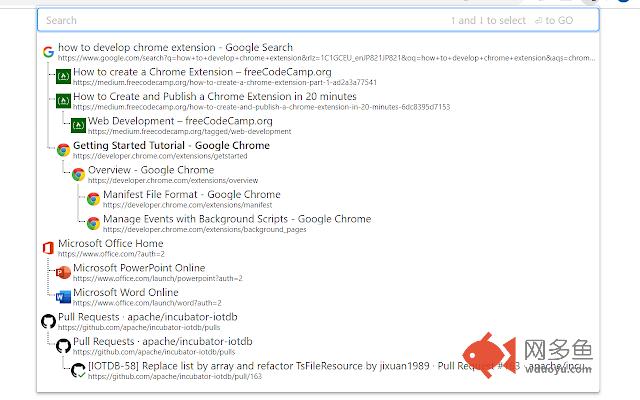Image resolution: width=640 pixels, height=400 pixels.
Task: Click URL 'https://www.office.com/?auth=2'
Action: point(111,254)
